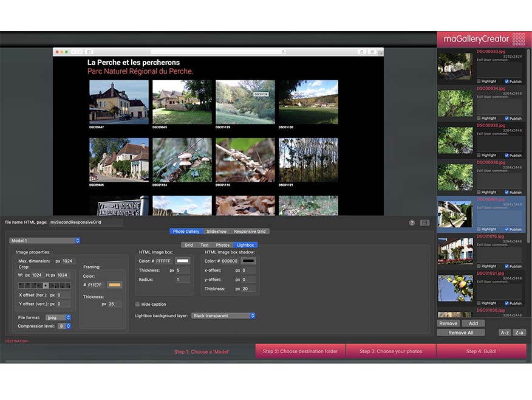Image resolution: width=532 pixels, height=400 pixels.
Task: Open the orange Framing color swatch
Action: tap(114, 284)
